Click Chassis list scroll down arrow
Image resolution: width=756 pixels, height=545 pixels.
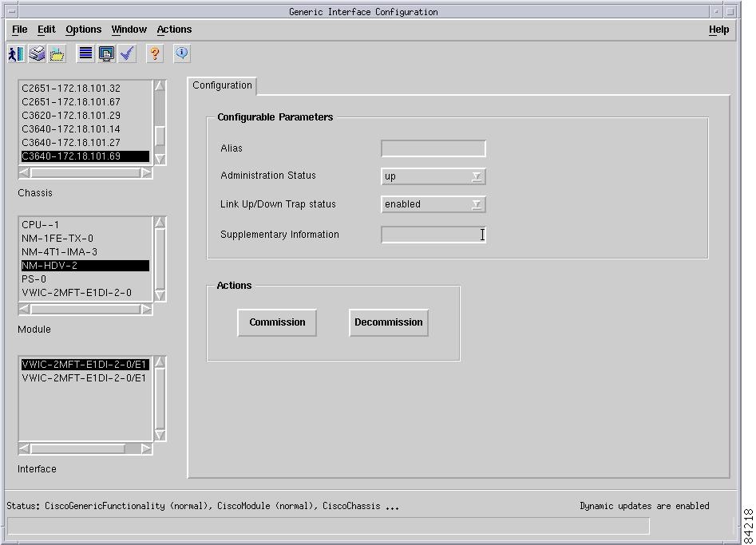tap(160, 159)
